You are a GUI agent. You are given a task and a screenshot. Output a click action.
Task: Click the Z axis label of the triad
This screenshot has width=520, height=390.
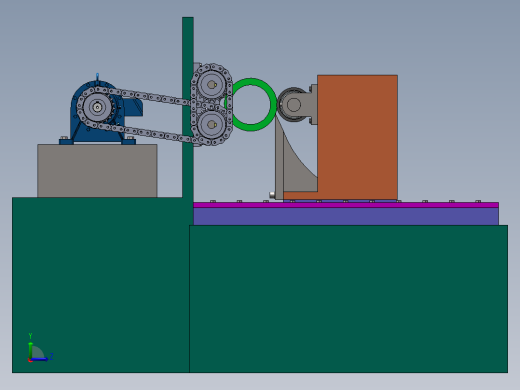pos(51,357)
